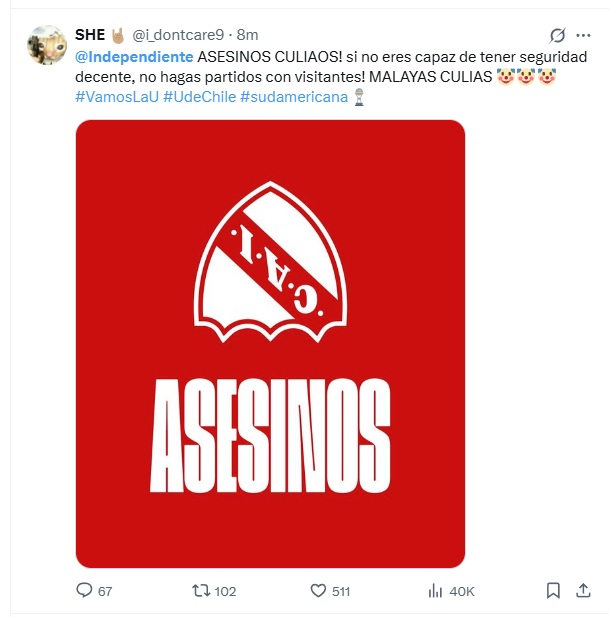Image resolution: width=609 pixels, height=617 pixels.
Task: Retweet this post via repost icon
Action: (x=201, y=591)
